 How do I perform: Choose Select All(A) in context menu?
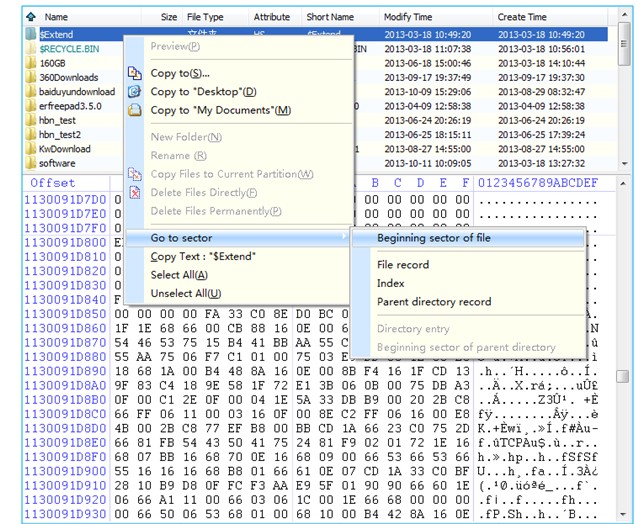[x=179, y=275]
